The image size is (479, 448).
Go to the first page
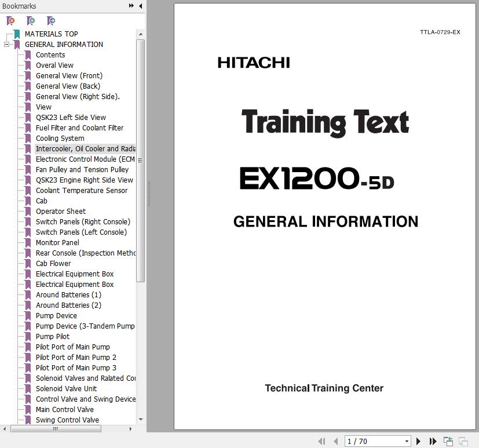point(321,441)
